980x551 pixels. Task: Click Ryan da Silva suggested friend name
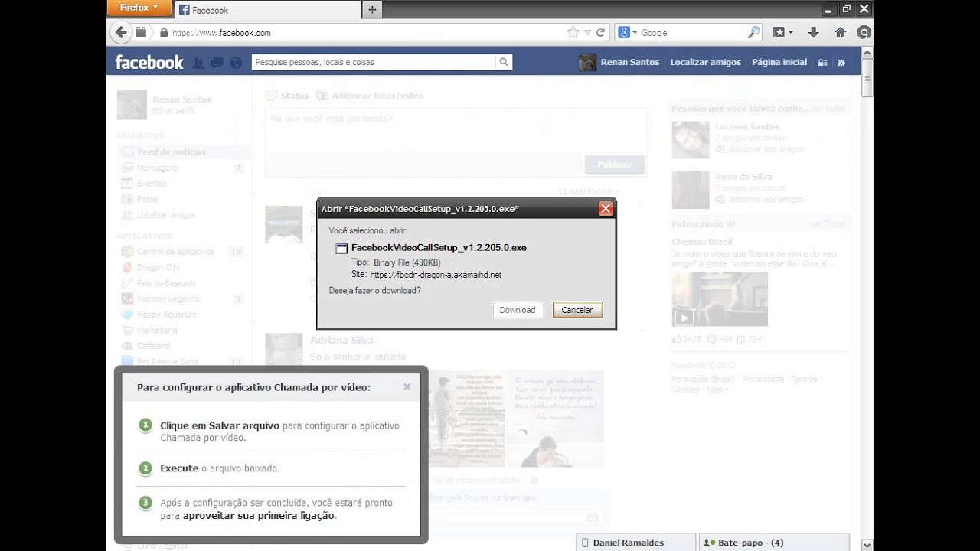[x=743, y=177]
